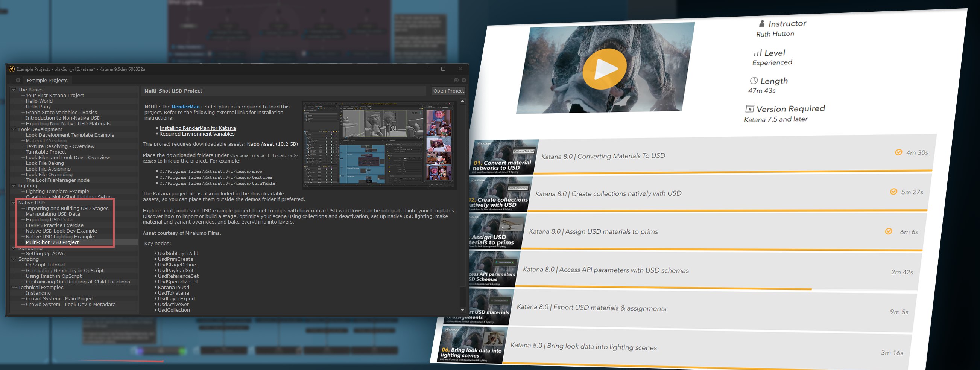980x370 pixels.
Task: Click the Katana logo in the title bar
Action: [11, 69]
